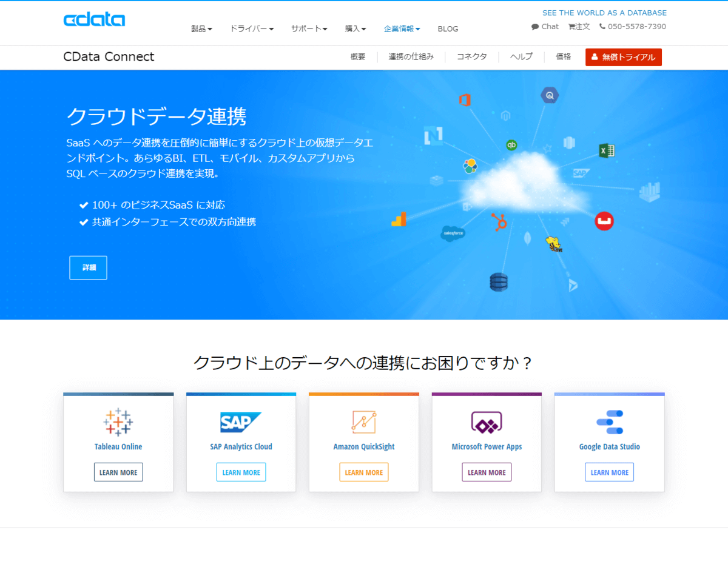Click the SAP Analytics Cloud logo

point(241,422)
